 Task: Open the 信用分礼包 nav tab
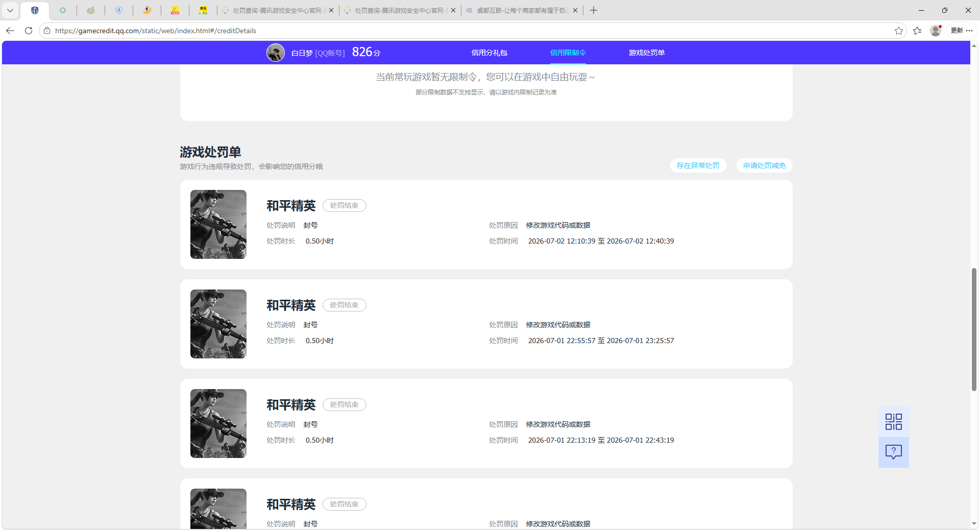tap(489, 53)
